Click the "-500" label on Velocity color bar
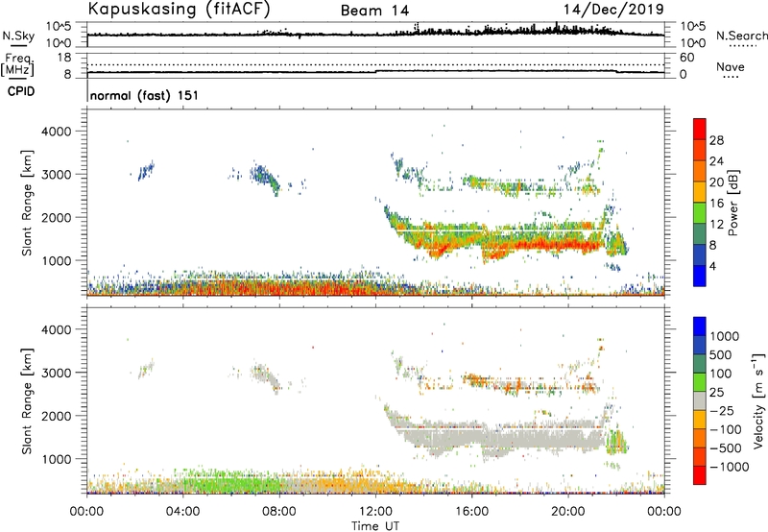The width and height of the screenshot is (768, 532). (x=726, y=448)
